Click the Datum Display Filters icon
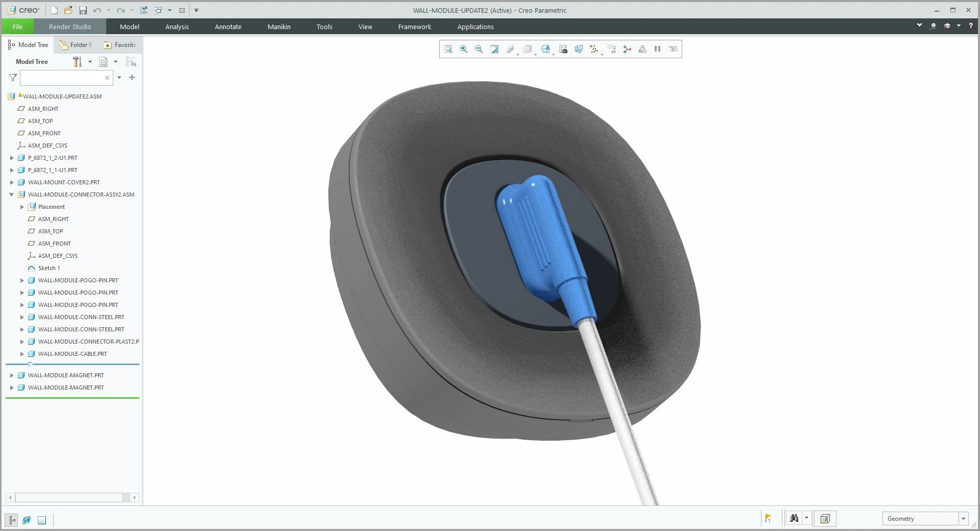Viewport: 980px width, 531px height. tap(594, 49)
